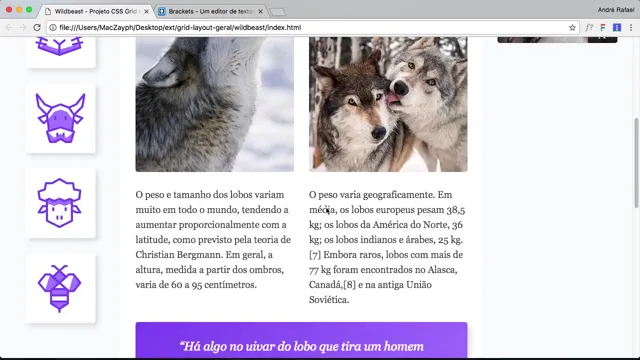Viewport: 640px width, 360px height.
Task: Click the green macOS fullscreen window button
Action: coord(29,9)
